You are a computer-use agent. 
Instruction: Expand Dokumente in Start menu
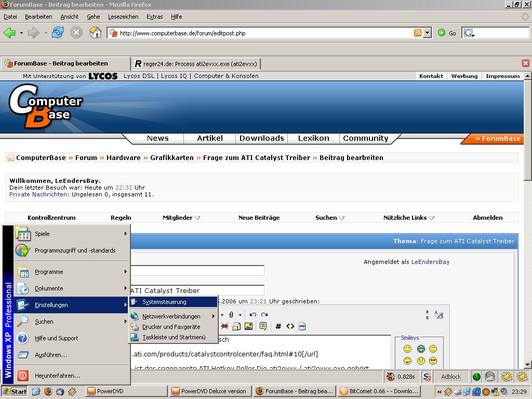click(x=72, y=288)
